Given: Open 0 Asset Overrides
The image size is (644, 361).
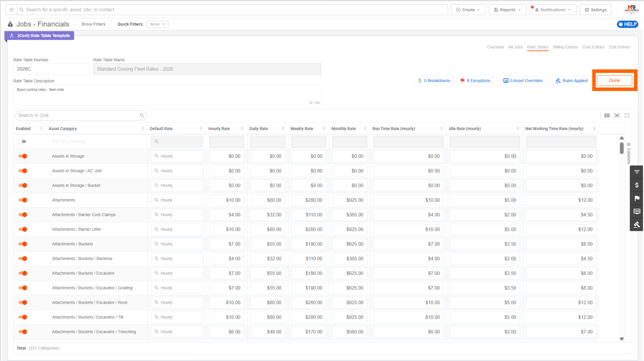Looking at the screenshot, I should point(523,80).
